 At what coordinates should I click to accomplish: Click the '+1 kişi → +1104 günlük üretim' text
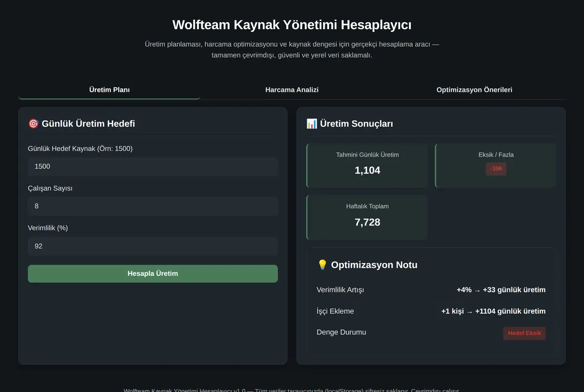click(493, 311)
